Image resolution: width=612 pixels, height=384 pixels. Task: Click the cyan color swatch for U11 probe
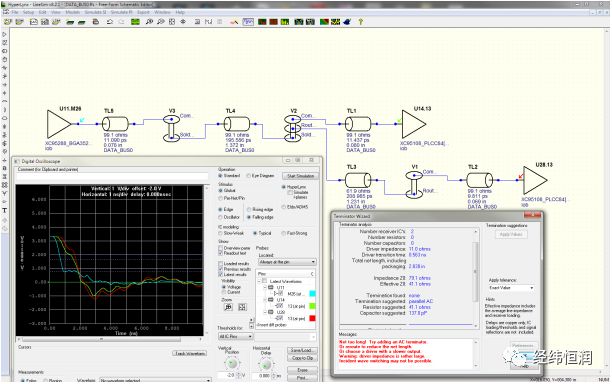point(312,293)
